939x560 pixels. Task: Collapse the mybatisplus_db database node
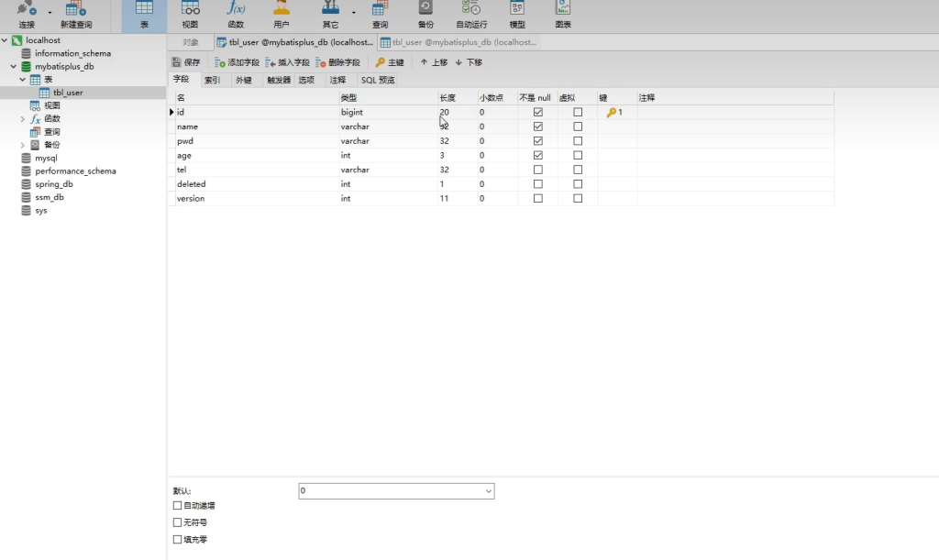(14, 67)
